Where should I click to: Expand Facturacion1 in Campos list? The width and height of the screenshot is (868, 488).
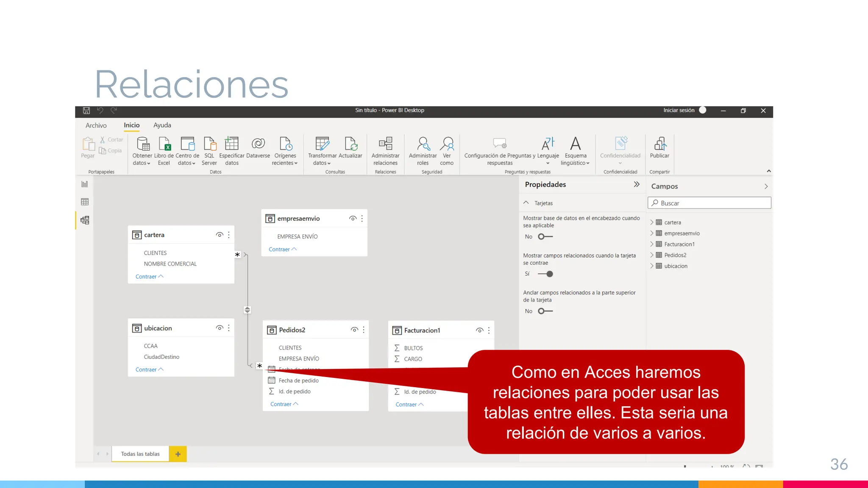click(652, 244)
